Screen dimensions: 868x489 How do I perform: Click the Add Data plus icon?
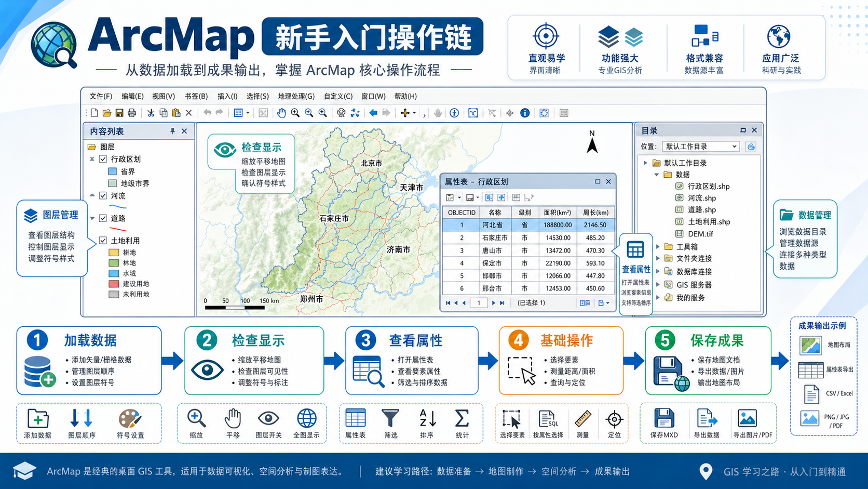click(x=405, y=113)
